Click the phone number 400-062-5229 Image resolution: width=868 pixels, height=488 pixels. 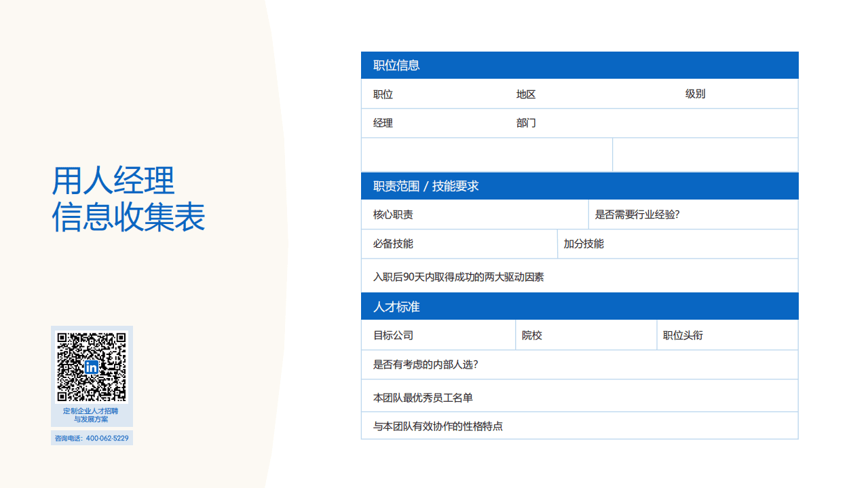coord(92,438)
